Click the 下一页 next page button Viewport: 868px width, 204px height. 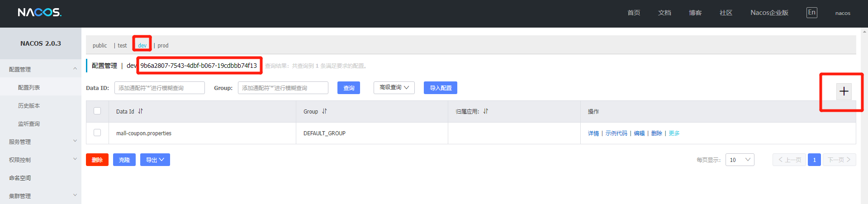840,160
